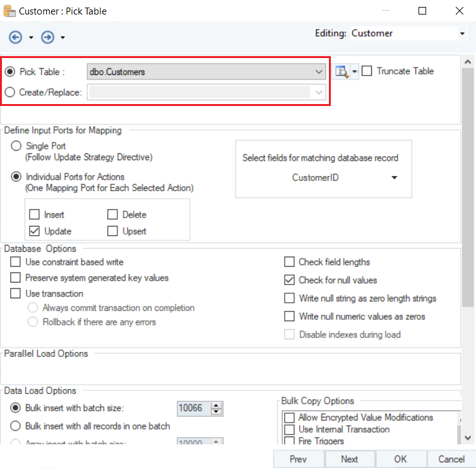Enable Use transaction checkbox
This screenshot has height=468, width=476.
[x=16, y=293]
